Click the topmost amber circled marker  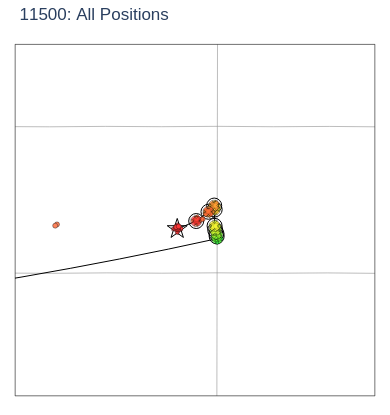coord(214,206)
